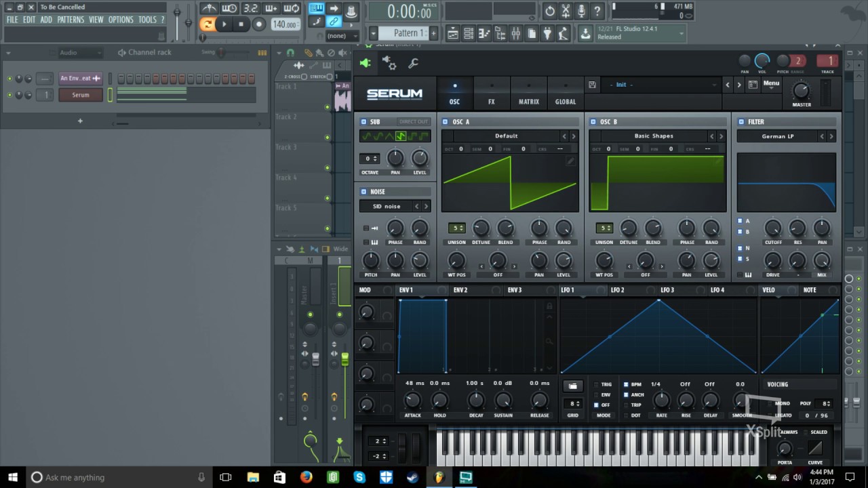Click the DIRECT OUT button in SUB

[413, 122]
